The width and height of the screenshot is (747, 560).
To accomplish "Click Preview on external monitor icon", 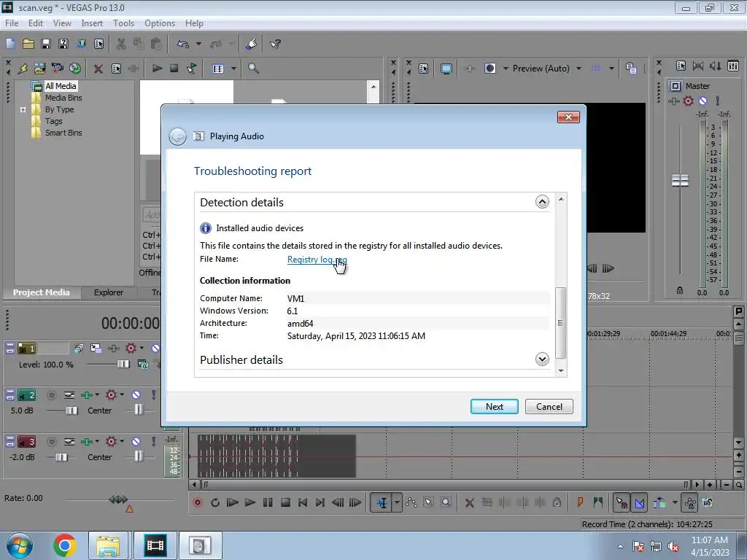I will tap(446, 69).
